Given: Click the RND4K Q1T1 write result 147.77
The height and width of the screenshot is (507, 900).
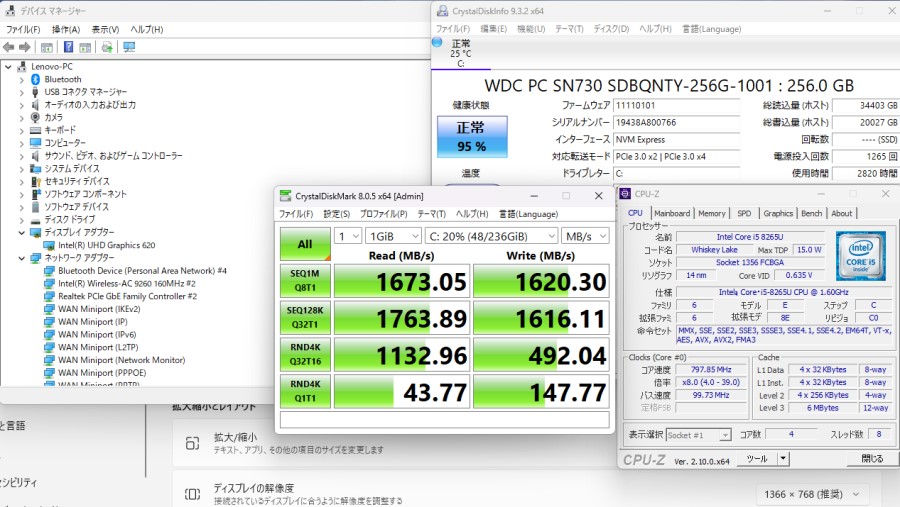Looking at the screenshot, I should 541,392.
